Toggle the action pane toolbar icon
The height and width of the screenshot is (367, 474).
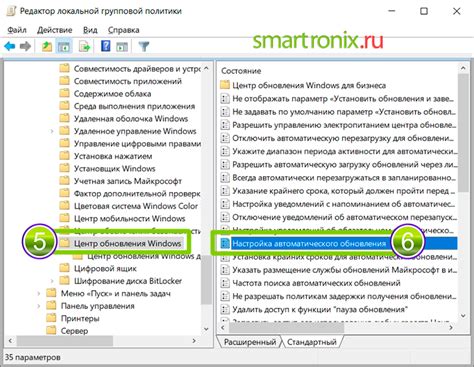coord(122,46)
